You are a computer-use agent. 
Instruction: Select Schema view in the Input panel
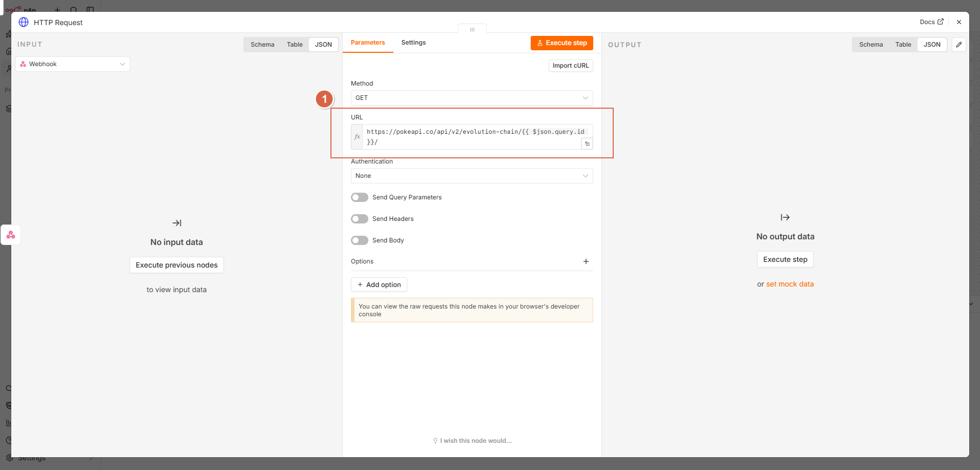pos(262,45)
